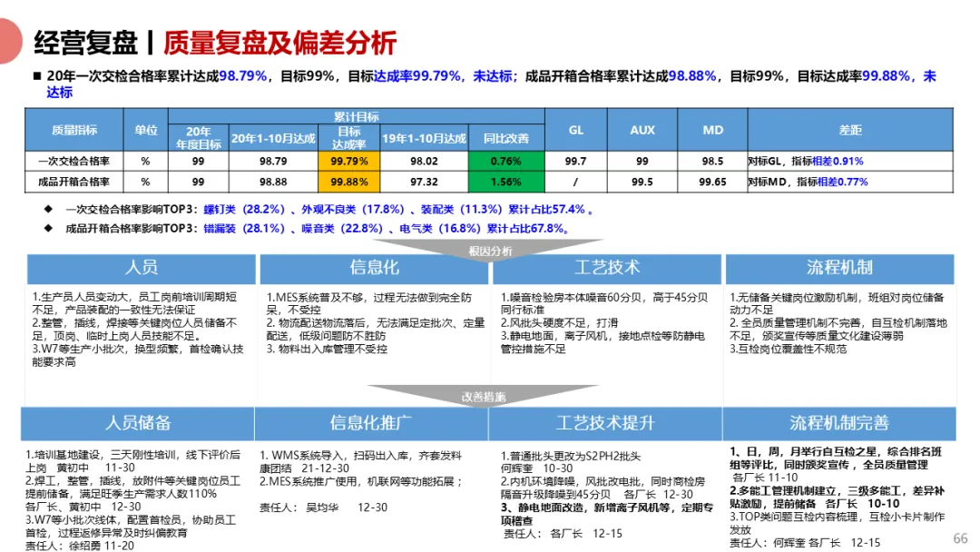Click the green cell '1.56%'
The height and width of the screenshot is (552, 980).
(x=506, y=182)
